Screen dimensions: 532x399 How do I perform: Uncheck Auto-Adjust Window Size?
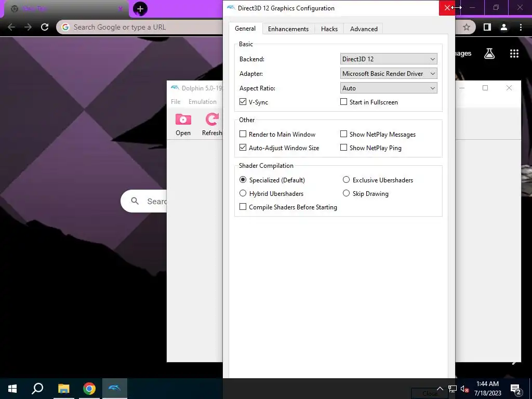click(x=243, y=148)
